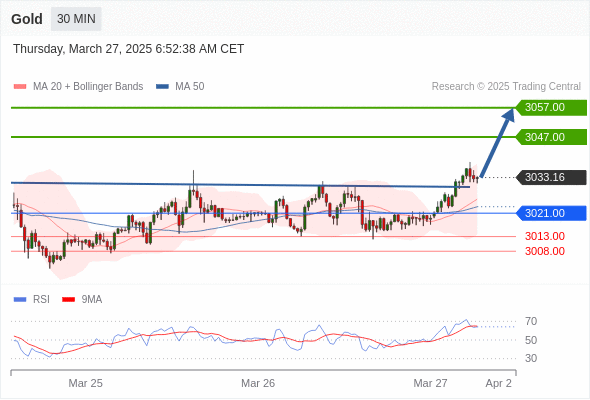This screenshot has height=400, width=590.
Task: Click the MA 20 + Bollinger Bands legend swatch
Action: pyautogui.click(x=20, y=87)
